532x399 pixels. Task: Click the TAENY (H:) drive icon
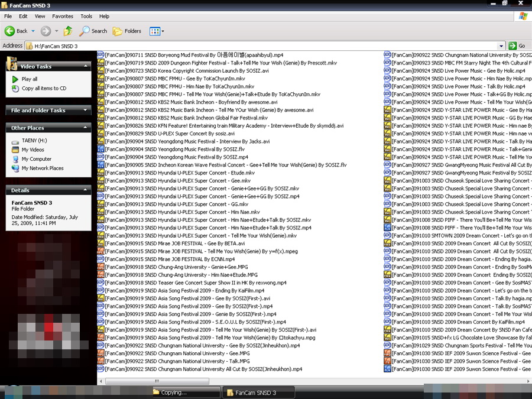tap(15, 141)
